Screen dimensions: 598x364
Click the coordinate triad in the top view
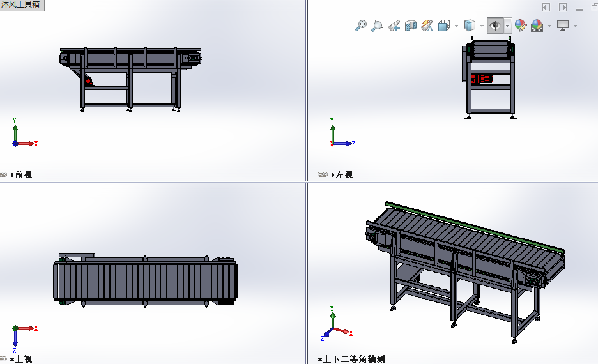point(25,339)
